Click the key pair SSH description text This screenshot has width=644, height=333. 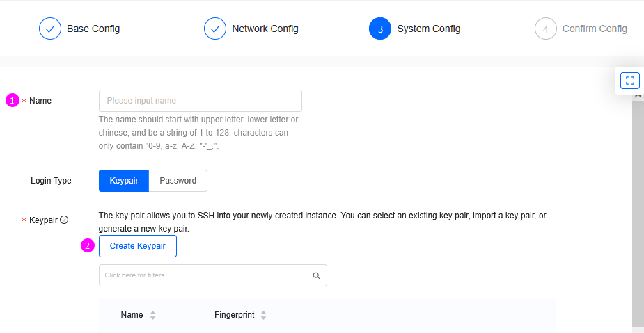click(322, 222)
